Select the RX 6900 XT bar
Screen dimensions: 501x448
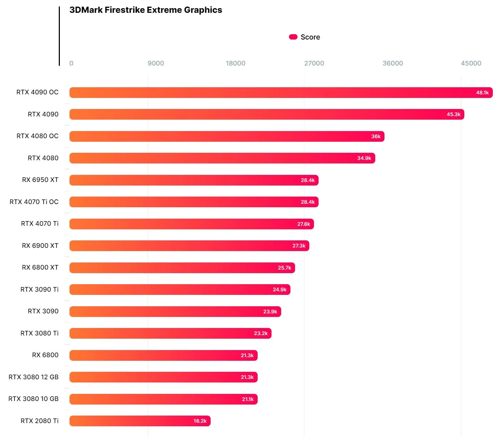[189, 246]
